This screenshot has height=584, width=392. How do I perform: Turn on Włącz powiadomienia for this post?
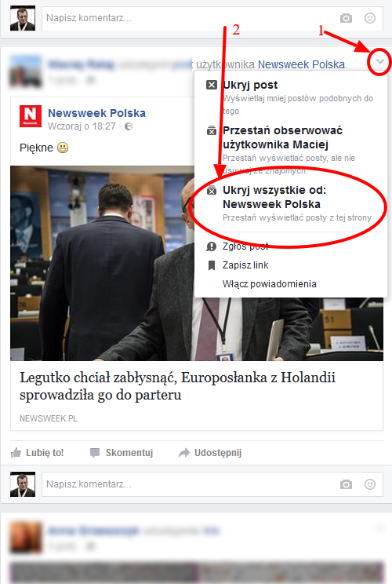coord(269,284)
